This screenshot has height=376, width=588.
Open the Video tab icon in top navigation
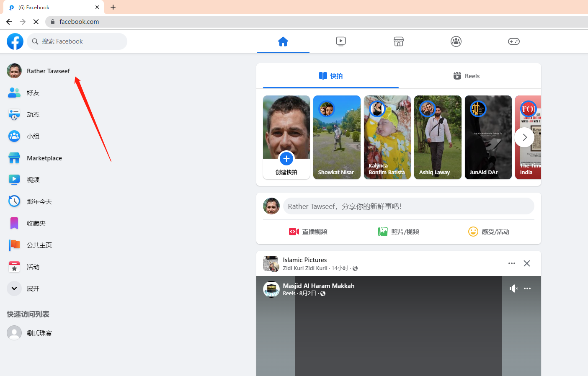tap(341, 41)
